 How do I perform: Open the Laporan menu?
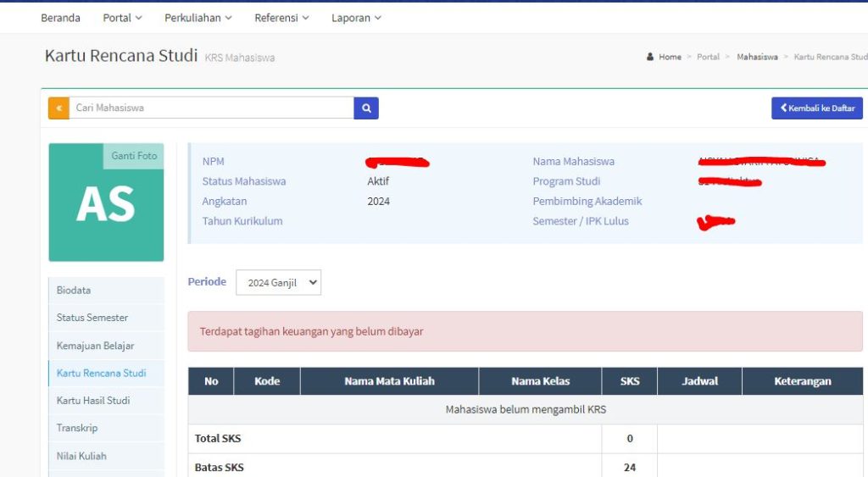point(356,18)
